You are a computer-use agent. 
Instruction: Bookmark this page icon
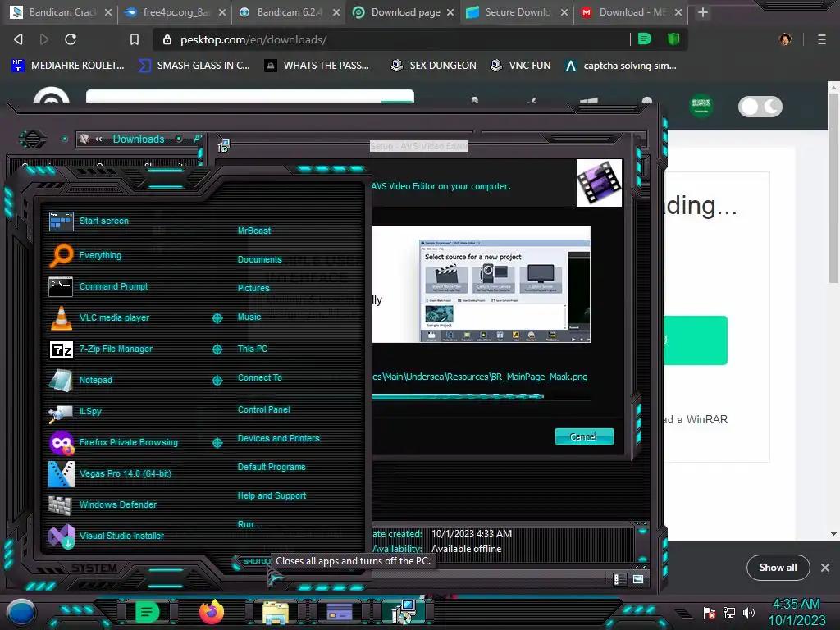[x=135, y=39]
